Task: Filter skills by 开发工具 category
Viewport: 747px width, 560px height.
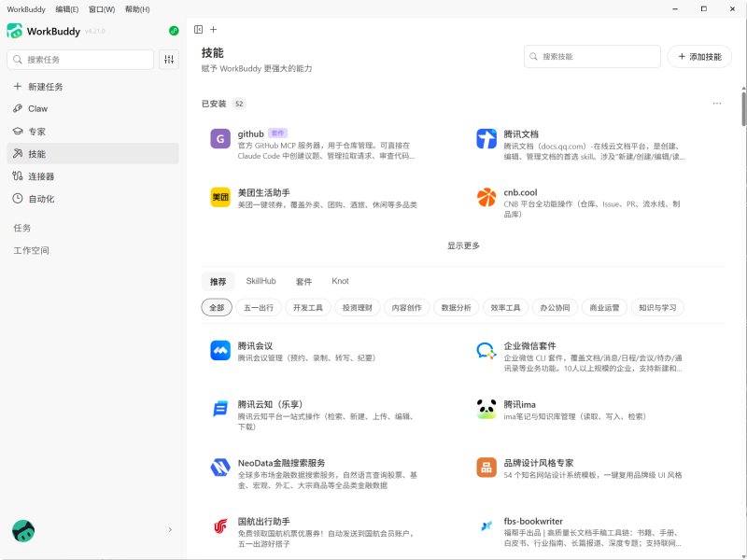Action: 308,308
